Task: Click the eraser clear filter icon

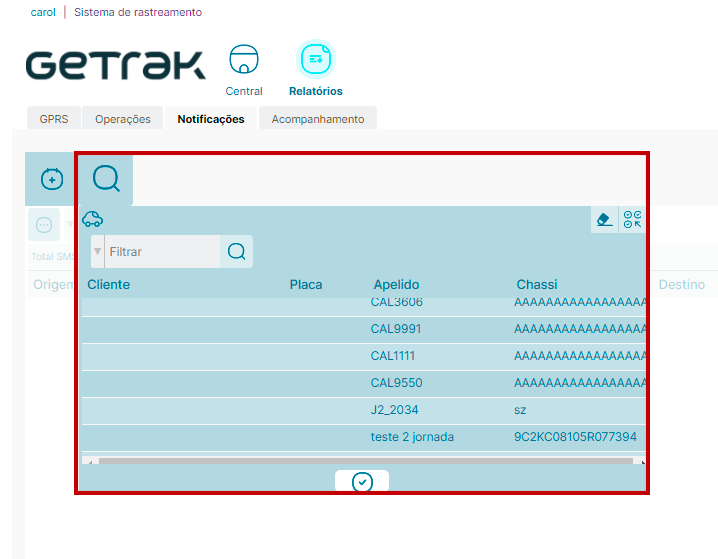Action: (604, 220)
